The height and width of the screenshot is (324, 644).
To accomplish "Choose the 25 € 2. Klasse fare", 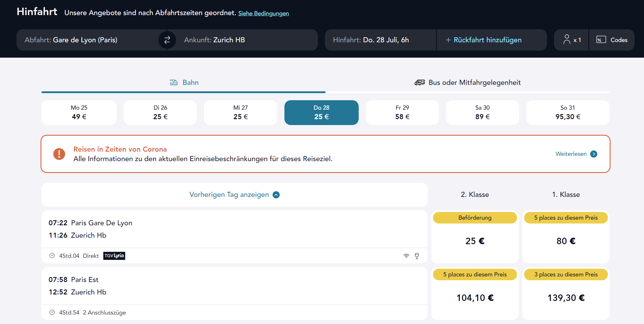I will click(475, 241).
